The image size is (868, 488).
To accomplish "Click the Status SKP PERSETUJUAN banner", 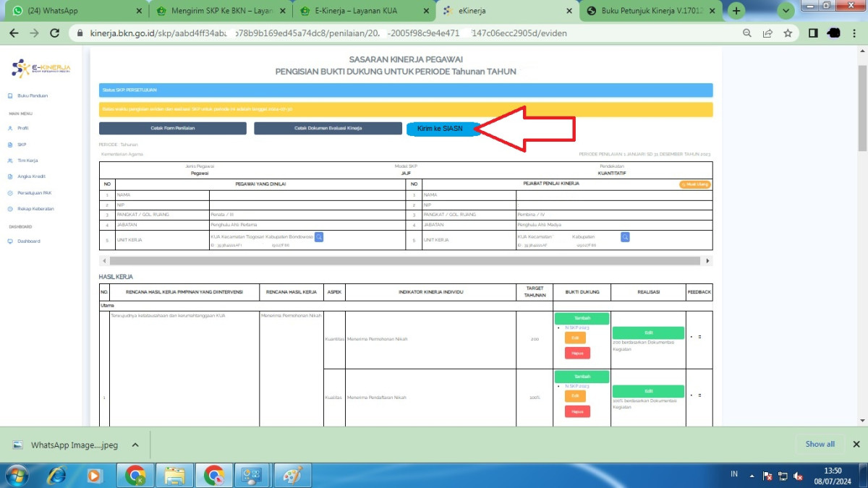I will click(406, 90).
